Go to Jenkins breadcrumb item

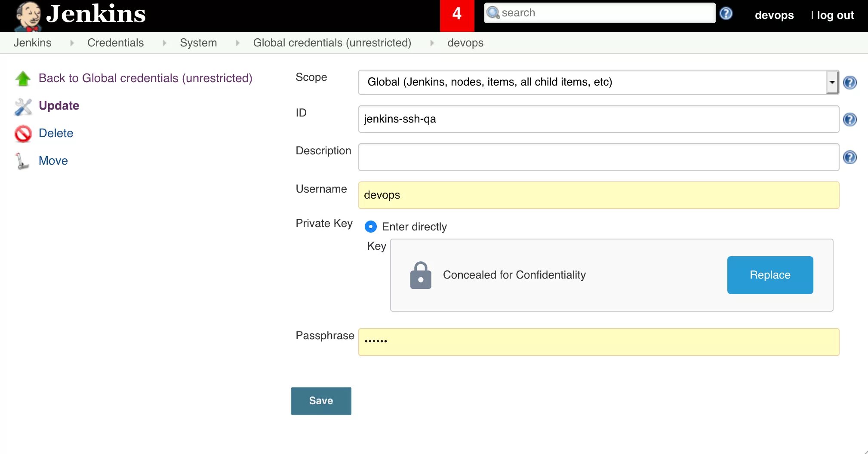click(x=32, y=43)
